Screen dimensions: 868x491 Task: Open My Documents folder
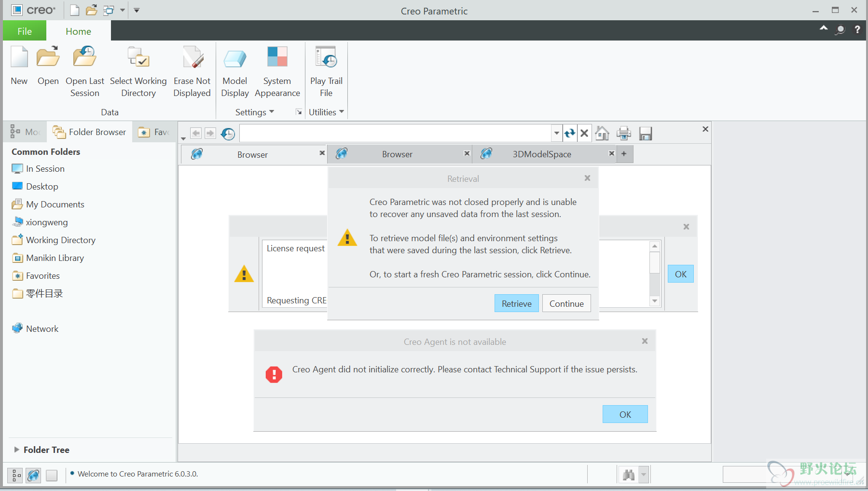pos(48,204)
